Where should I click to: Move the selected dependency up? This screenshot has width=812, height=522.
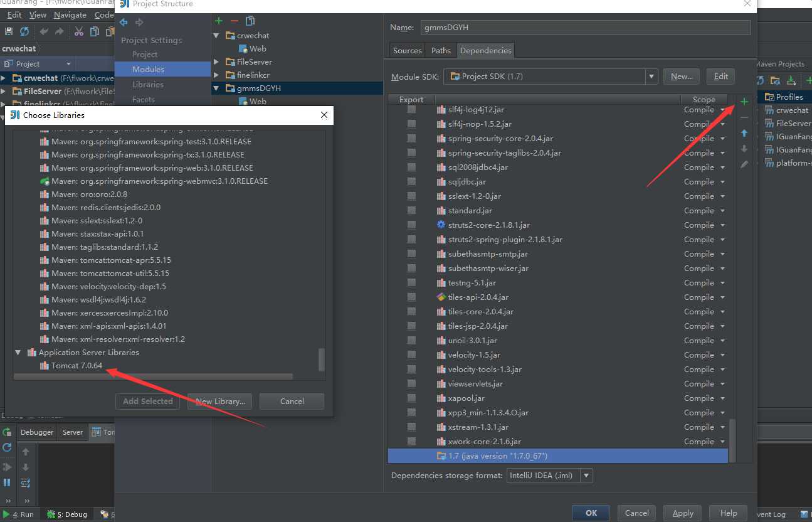(x=744, y=134)
